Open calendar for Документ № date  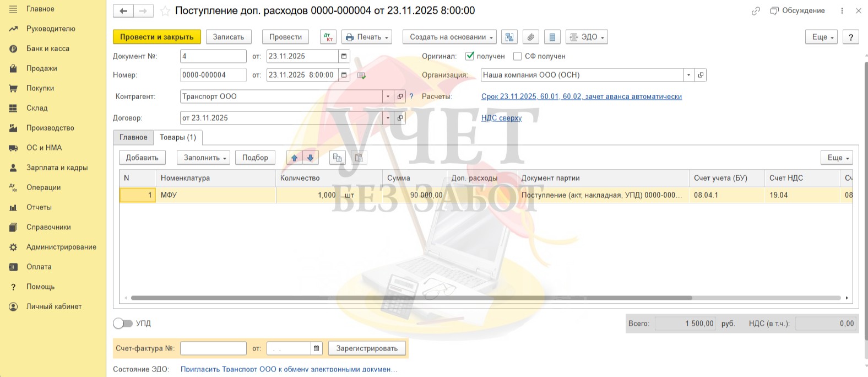[344, 56]
